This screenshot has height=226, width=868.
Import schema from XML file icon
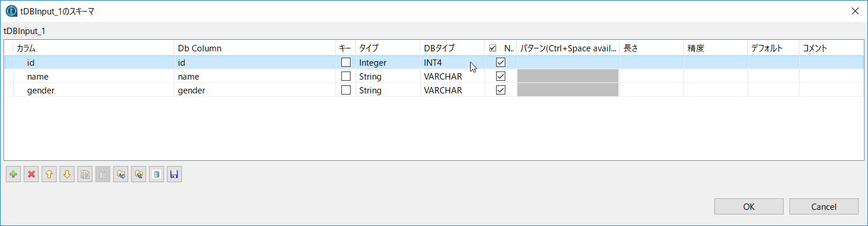pyautogui.click(x=121, y=174)
